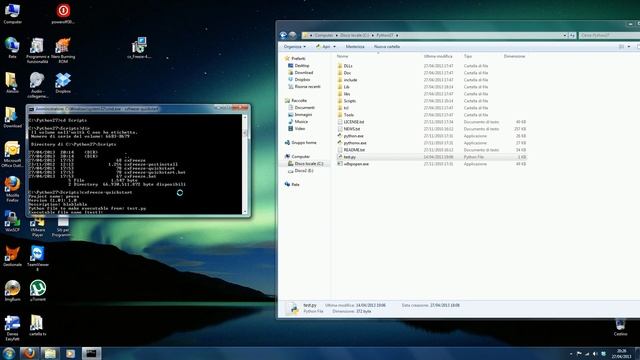Click Computer in the address breadcrumb
Viewport: 640px width, 360px height.
(324, 36)
